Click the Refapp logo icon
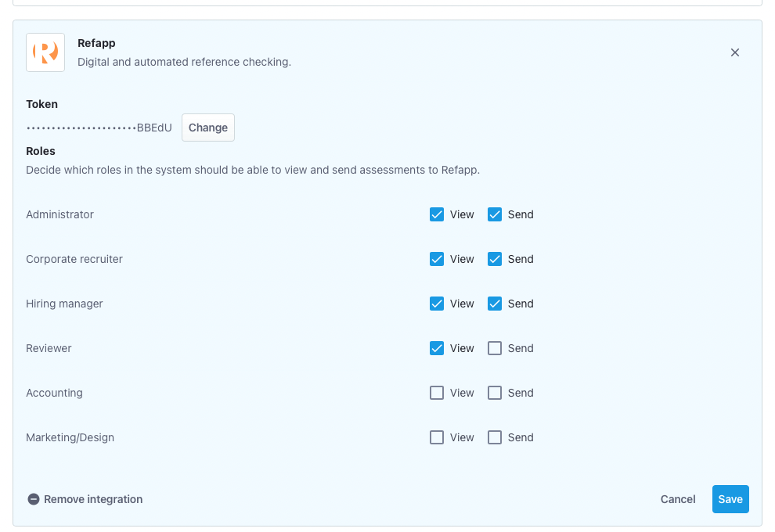 point(45,52)
